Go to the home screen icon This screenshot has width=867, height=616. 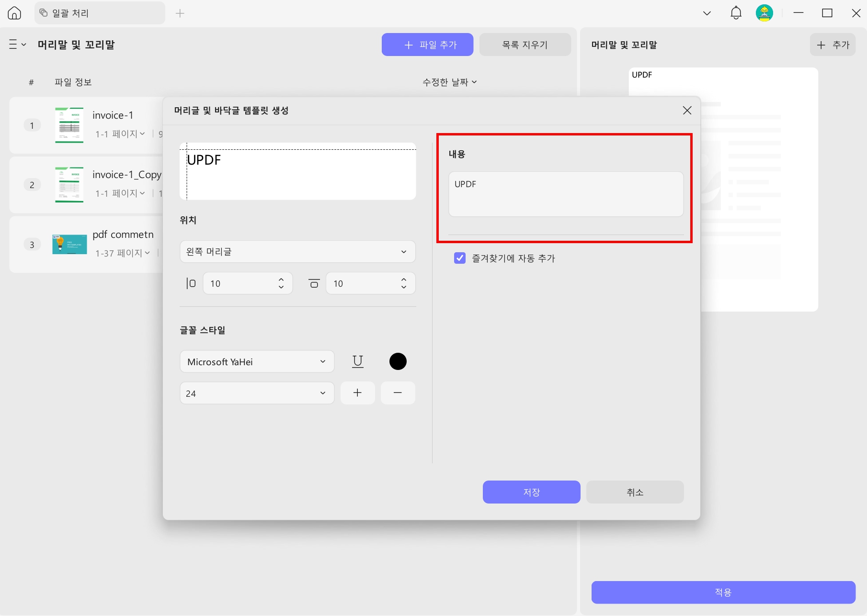click(x=14, y=13)
